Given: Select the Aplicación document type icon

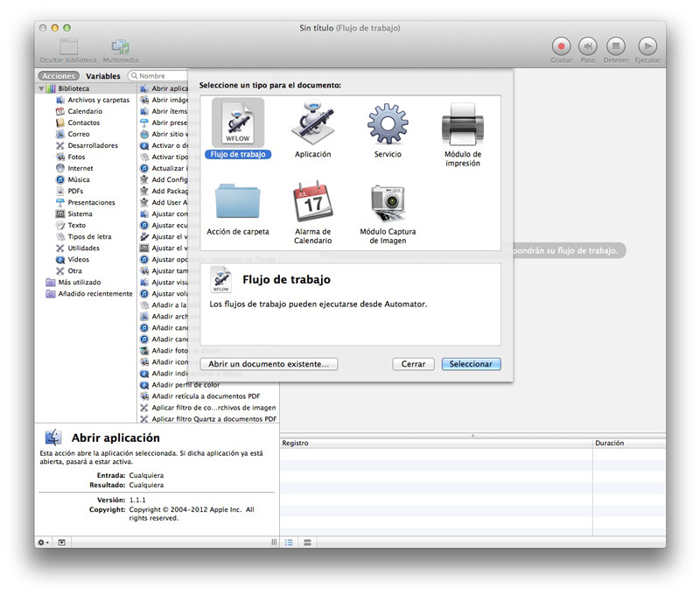Looking at the screenshot, I should click(312, 123).
